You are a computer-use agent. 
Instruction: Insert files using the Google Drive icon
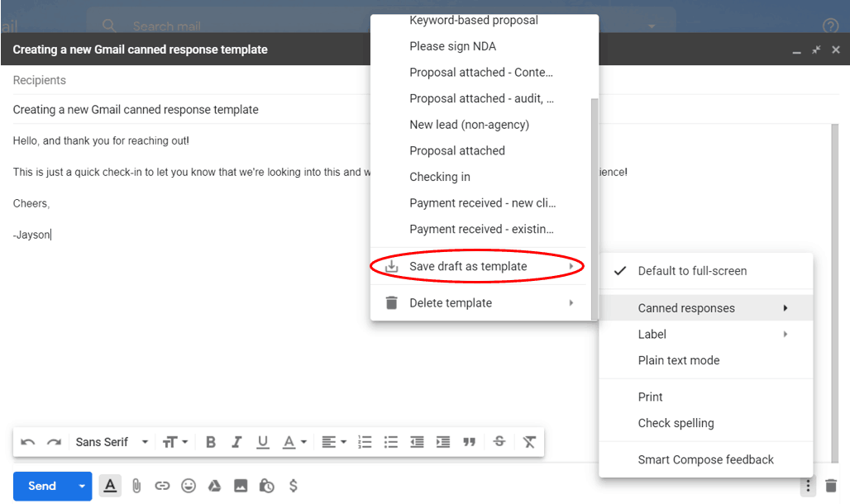coord(214,486)
